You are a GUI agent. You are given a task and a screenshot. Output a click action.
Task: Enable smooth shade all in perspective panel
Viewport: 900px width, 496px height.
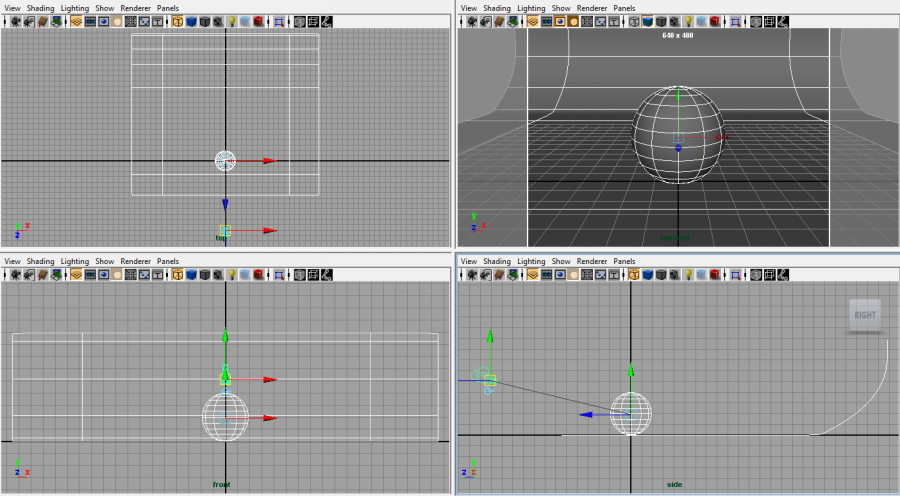(x=646, y=21)
